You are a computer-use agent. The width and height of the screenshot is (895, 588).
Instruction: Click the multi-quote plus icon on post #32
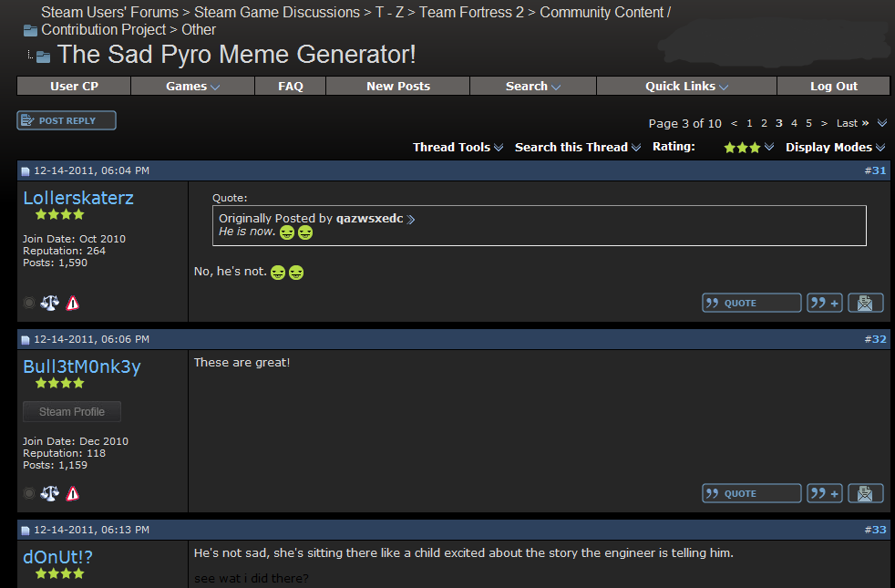824,492
